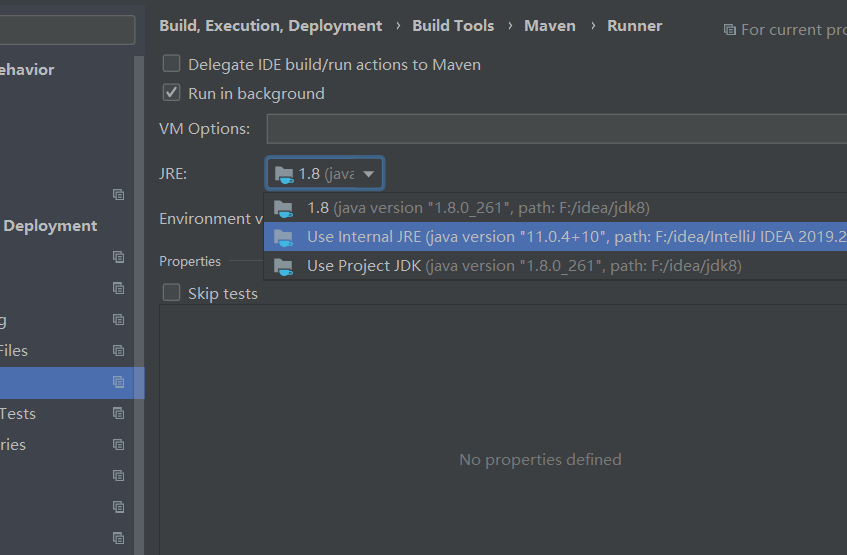The height and width of the screenshot is (555, 847).
Task: Click the Properties section header
Action: coord(190,262)
